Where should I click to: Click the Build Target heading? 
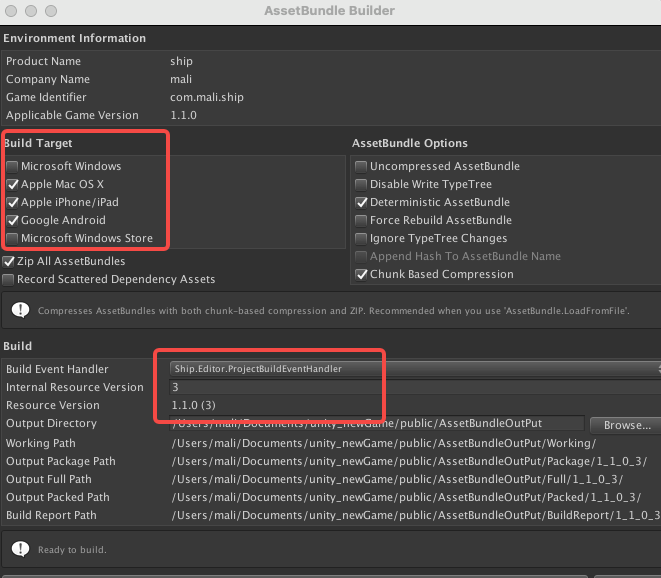38,143
